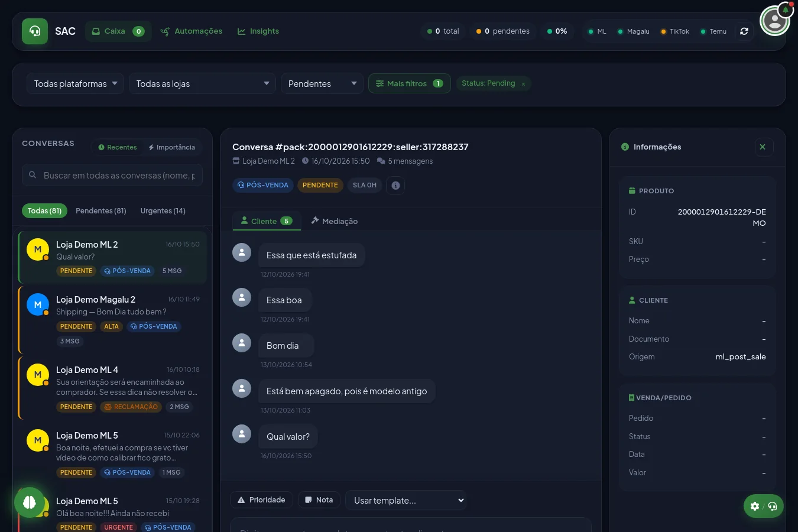Open the Loja Demo Magalu 2 conversation

[112, 320]
